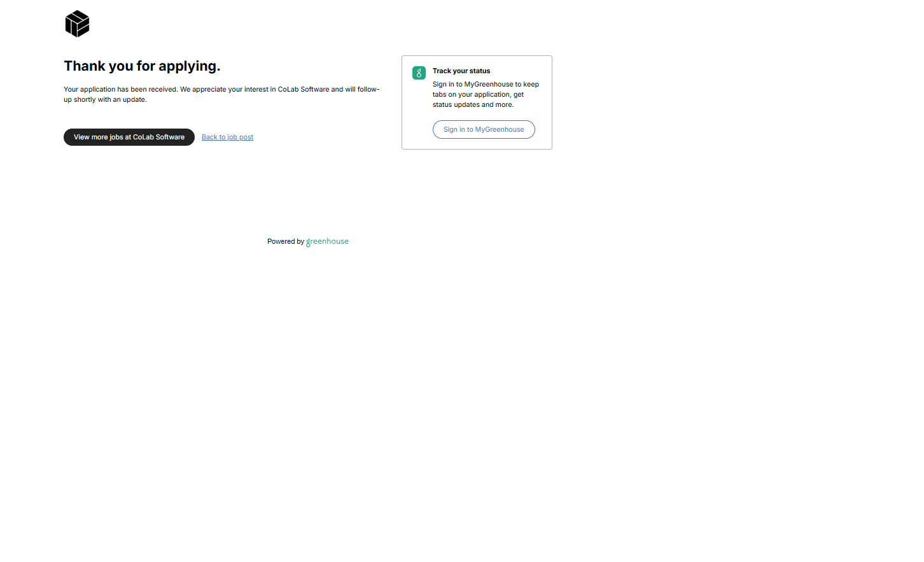Click the word 'status' in the card title

point(480,71)
